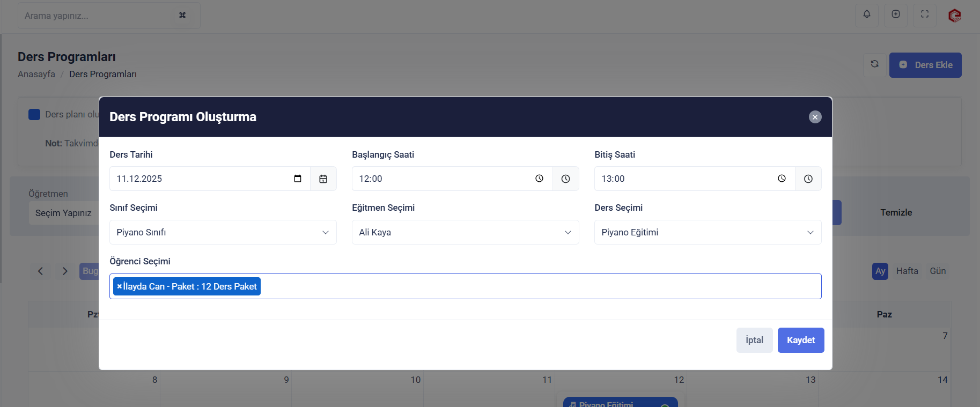Click the blue Ders planı legend swatch
This screenshot has height=407, width=980.
pyautogui.click(x=34, y=114)
